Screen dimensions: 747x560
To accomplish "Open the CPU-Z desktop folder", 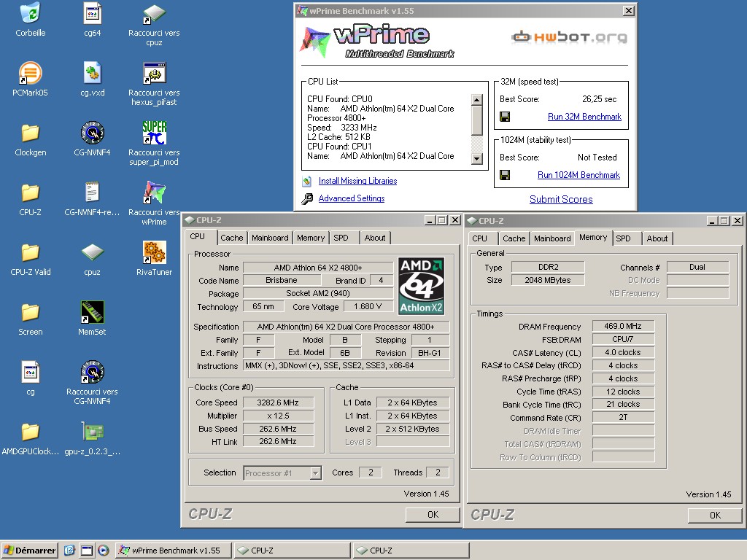I will point(31,193).
